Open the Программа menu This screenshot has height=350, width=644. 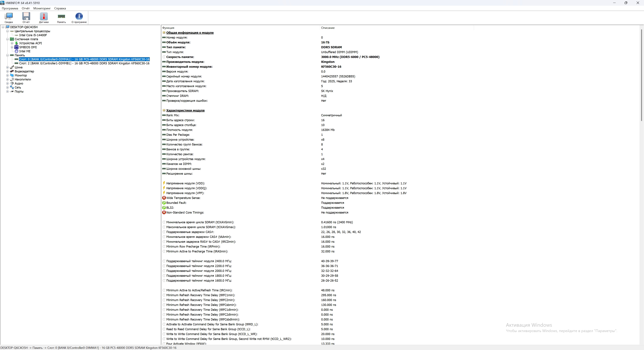(10, 8)
